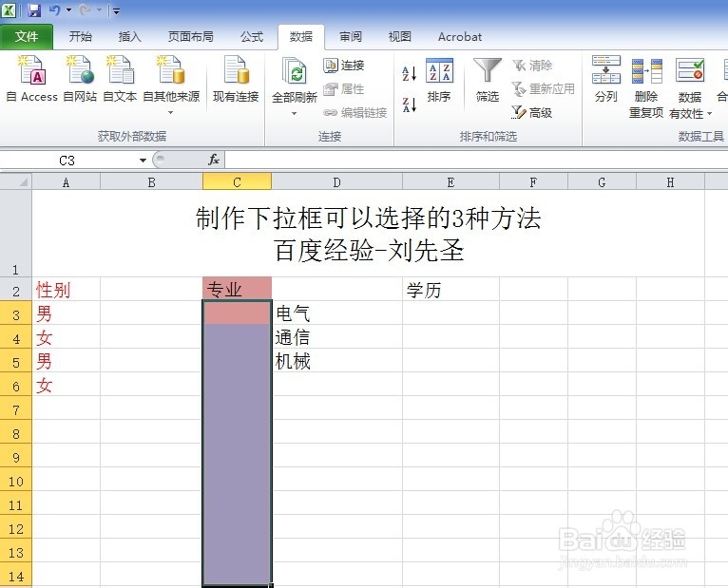Open 自其他来源 data sources dropdown
The image size is (728, 588).
click(x=171, y=85)
